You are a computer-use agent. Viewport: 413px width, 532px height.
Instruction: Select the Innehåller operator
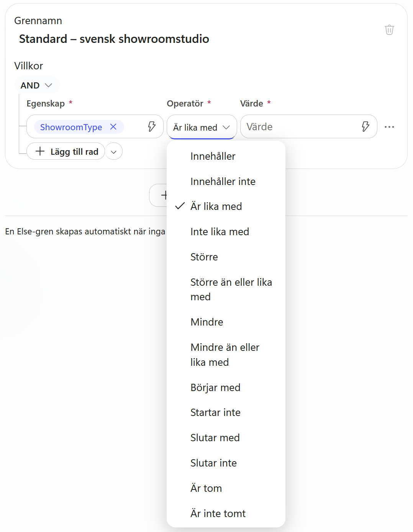point(226,156)
